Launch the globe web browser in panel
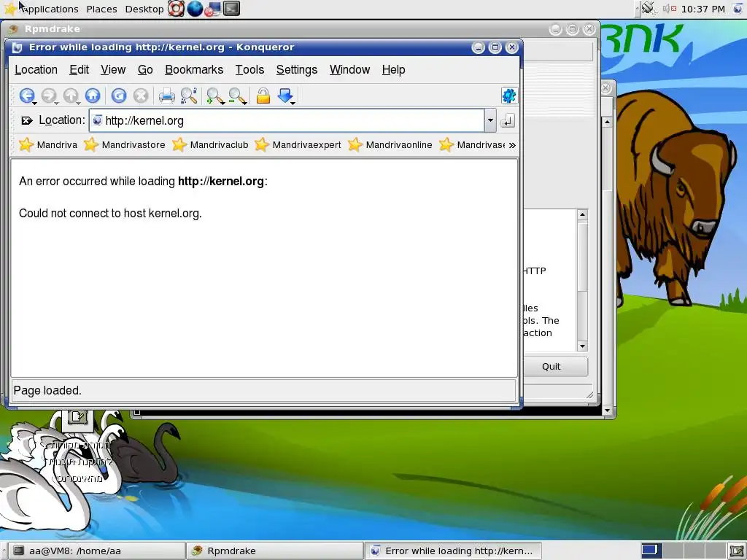The height and width of the screenshot is (560, 747). tap(195, 9)
